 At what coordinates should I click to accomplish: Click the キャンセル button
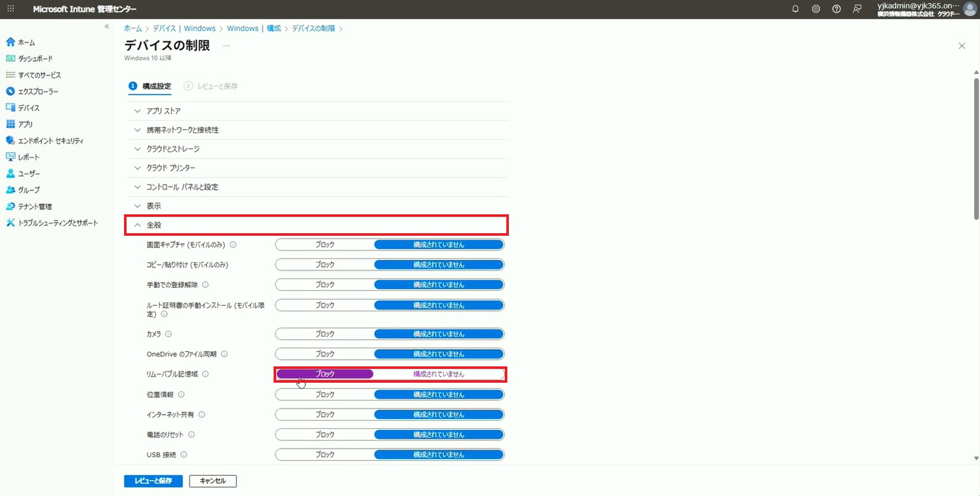click(213, 481)
